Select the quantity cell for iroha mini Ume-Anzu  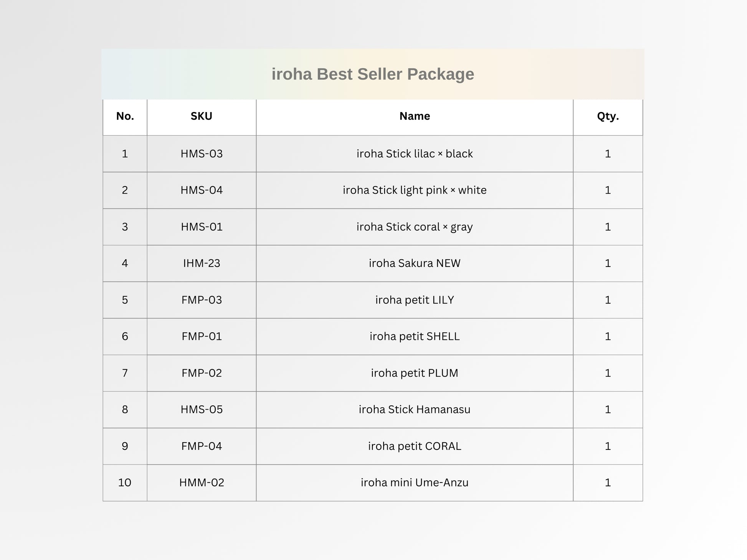(x=608, y=483)
